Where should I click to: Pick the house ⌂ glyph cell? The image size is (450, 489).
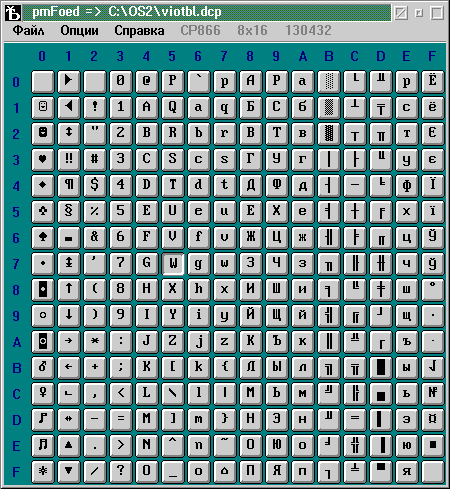pyautogui.click(x=225, y=471)
